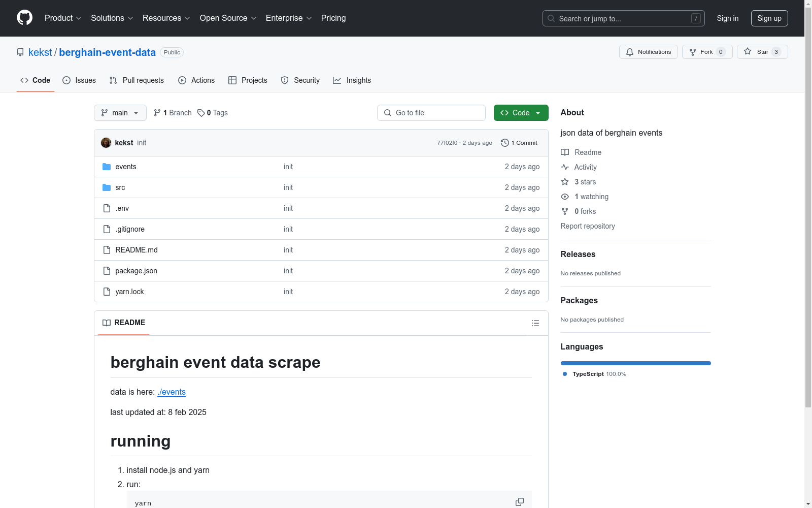This screenshot has width=812, height=508.
Task: Click the star icon beside 3 stars
Action: point(565,182)
